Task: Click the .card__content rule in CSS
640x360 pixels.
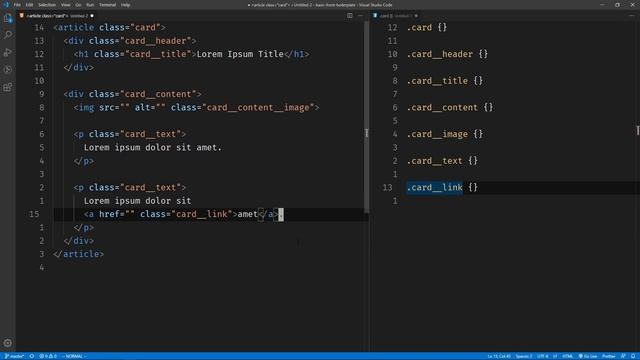Action: 450,107
